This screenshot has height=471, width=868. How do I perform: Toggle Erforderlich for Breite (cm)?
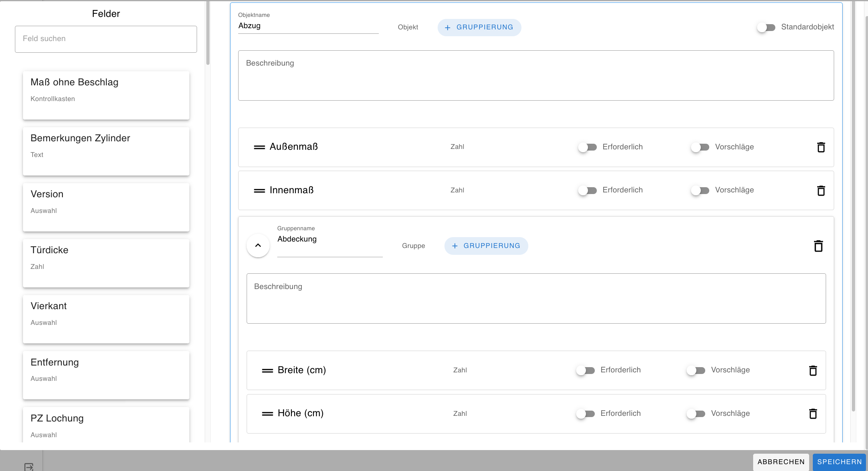pos(585,370)
